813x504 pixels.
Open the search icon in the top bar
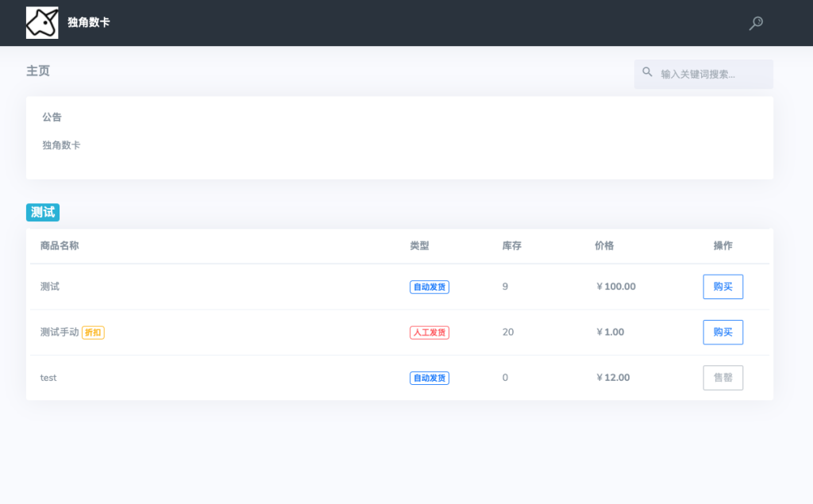[x=755, y=23]
